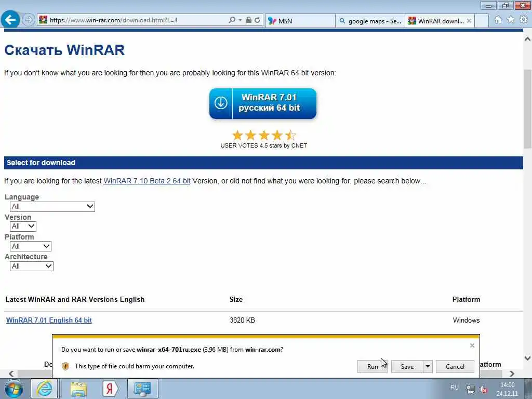Open Internet Explorer from the taskbar
The width and height of the screenshot is (532, 399).
click(x=45, y=389)
